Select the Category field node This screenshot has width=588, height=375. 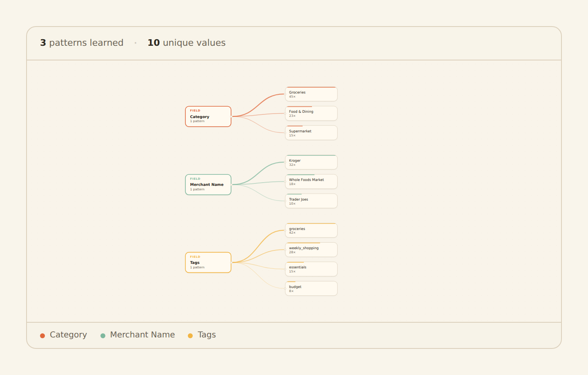pos(208,116)
